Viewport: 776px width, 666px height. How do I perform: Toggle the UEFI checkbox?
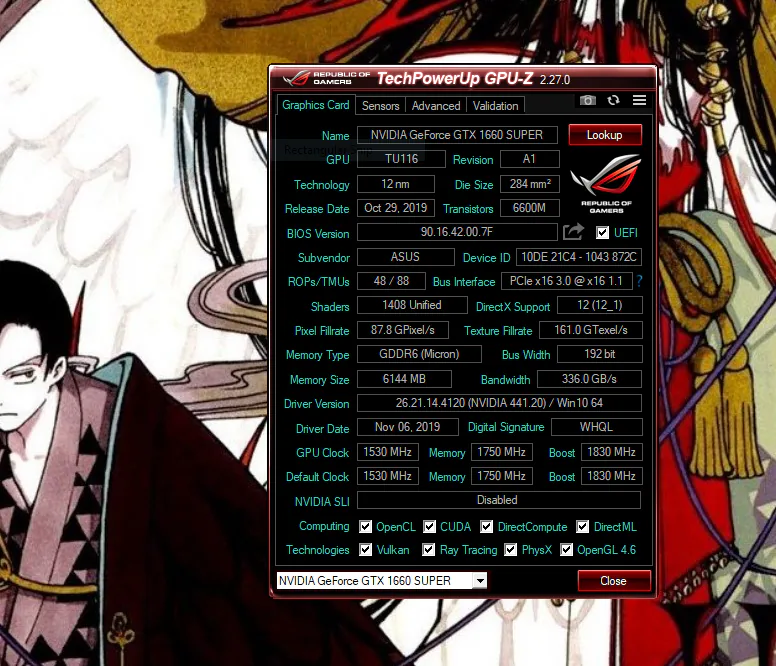tap(602, 233)
